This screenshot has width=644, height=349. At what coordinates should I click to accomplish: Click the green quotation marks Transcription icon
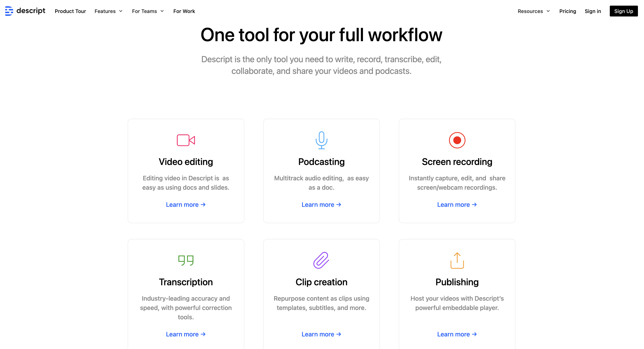pos(186,260)
